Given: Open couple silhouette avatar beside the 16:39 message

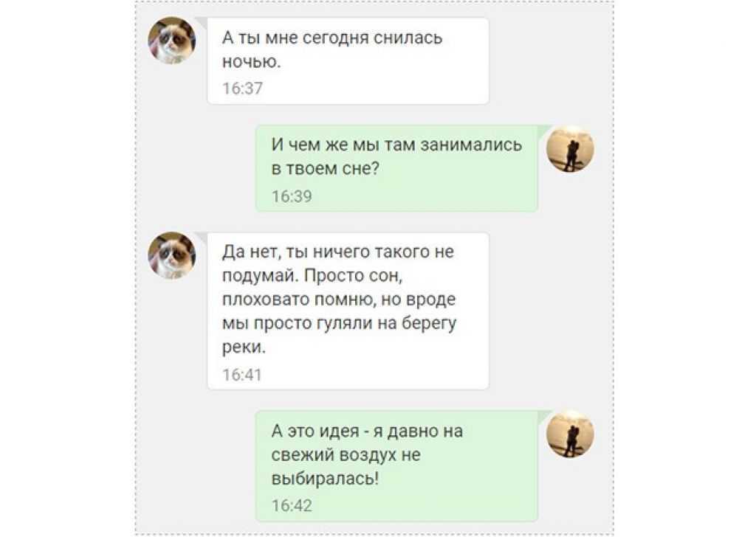Looking at the screenshot, I should tap(570, 149).
